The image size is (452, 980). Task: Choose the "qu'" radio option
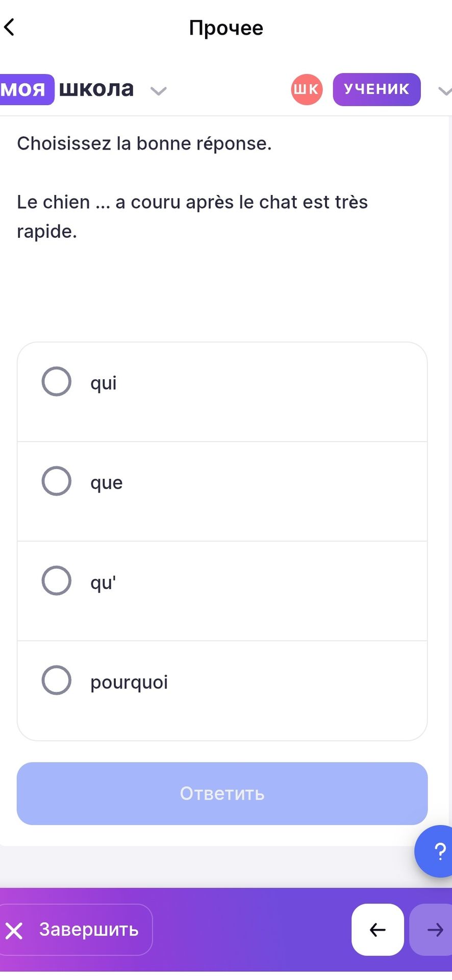[x=56, y=580]
